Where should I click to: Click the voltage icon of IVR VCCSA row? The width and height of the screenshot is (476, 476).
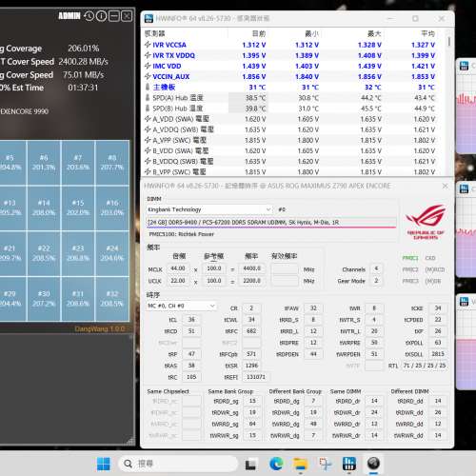[148, 45]
